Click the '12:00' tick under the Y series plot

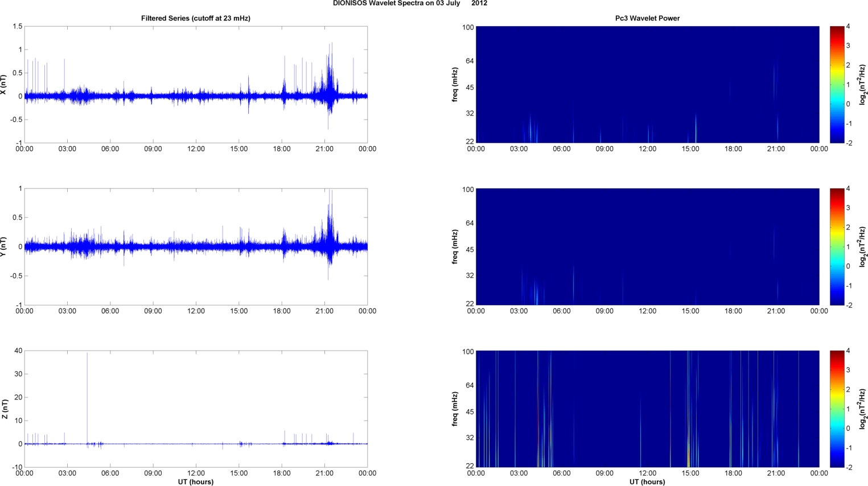coord(196,311)
